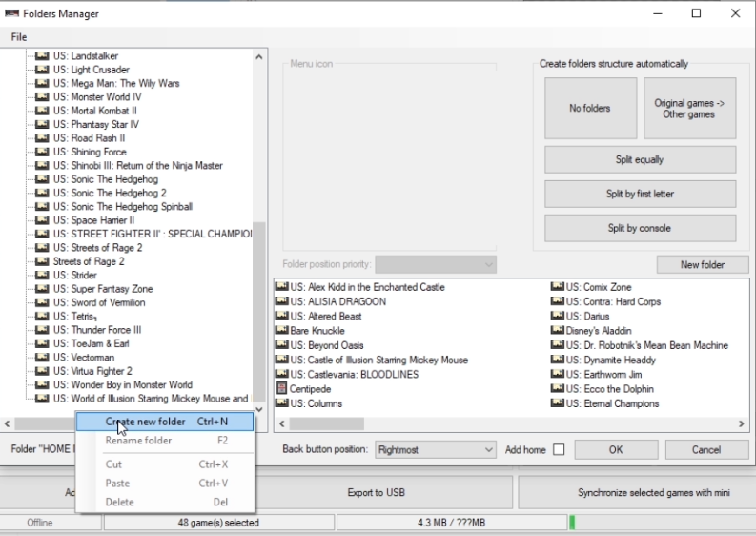Screen dimensions: 756x536
Task: Select US: Dr. Robotnik's Mean Bean Machine
Action: [x=647, y=345]
